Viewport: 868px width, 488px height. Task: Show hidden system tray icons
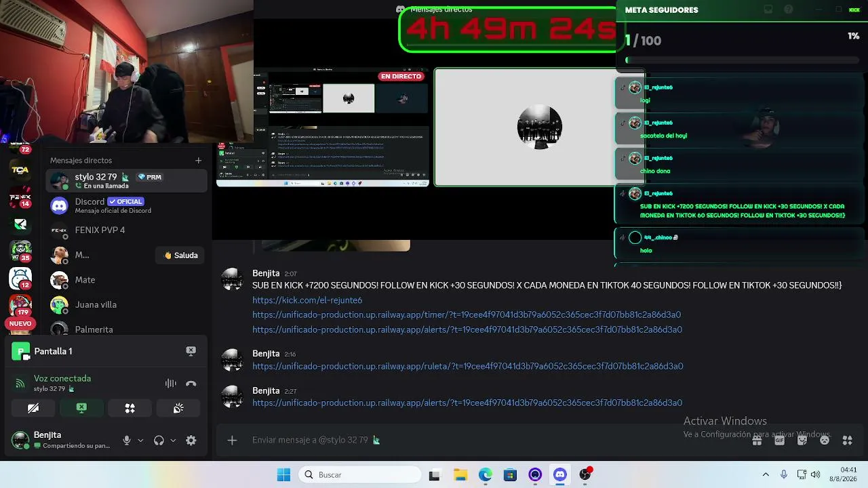766,474
